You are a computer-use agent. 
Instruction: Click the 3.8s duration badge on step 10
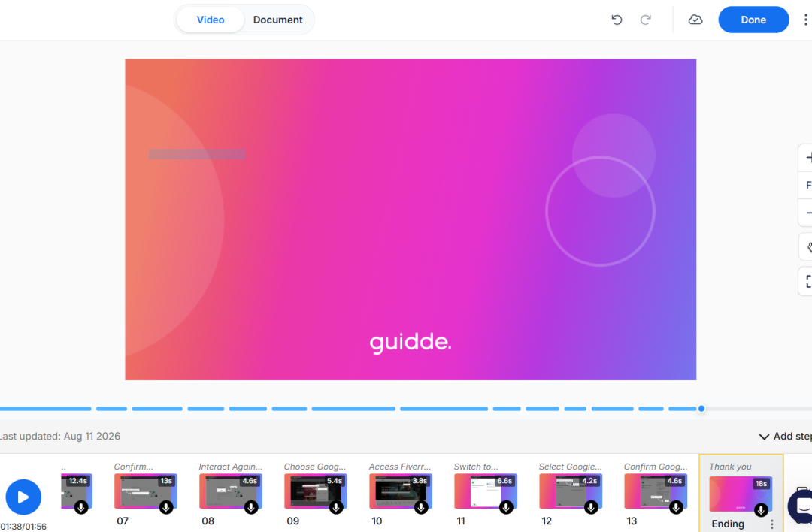coord(420,481)
